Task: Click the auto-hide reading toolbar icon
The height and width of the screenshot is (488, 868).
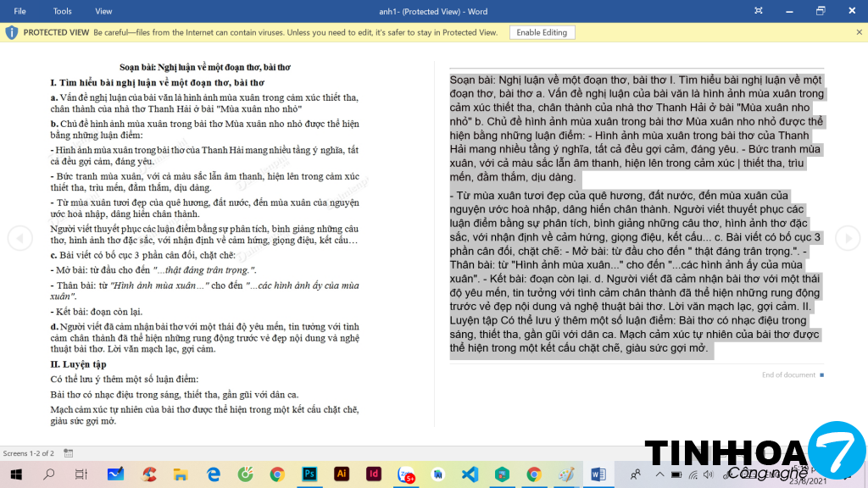Action: (x=784, y=11)
